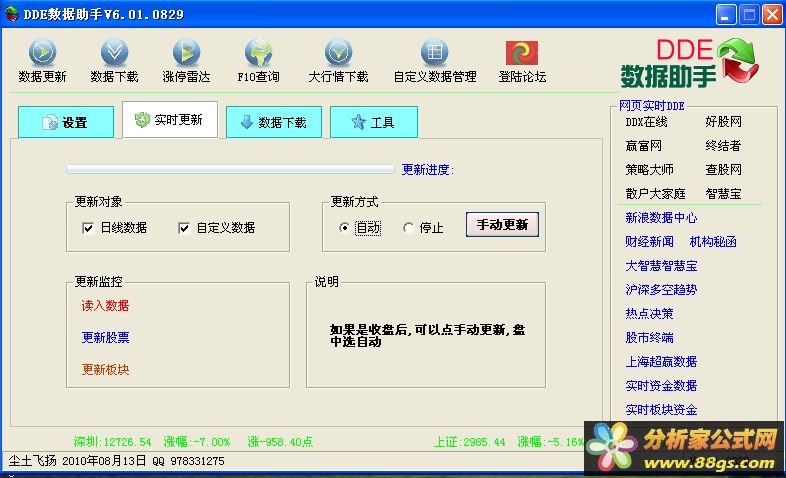Open 大智慧智慧宝 link
The width and height of the screenshot is (786, 478).
(661, 266)
